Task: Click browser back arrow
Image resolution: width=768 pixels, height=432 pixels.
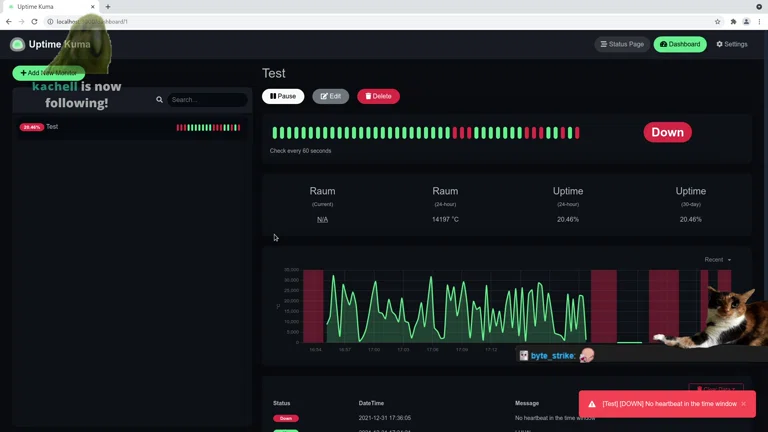Action: [x=8, y=22]
